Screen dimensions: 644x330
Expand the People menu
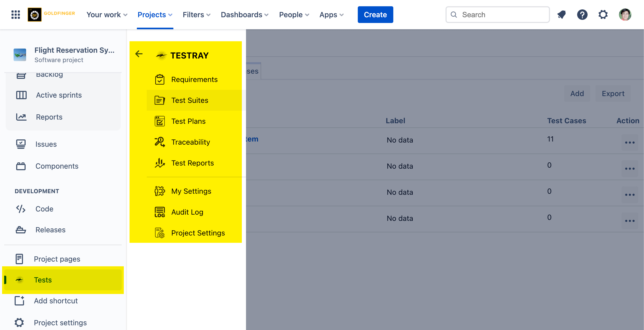(x=294, y=15)
